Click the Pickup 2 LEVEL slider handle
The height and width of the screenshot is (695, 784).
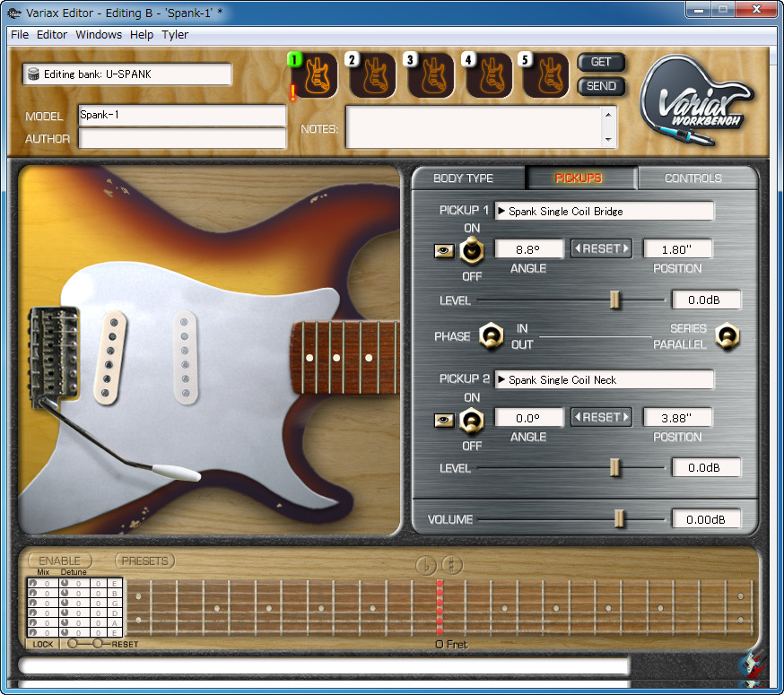click(614, 468)
